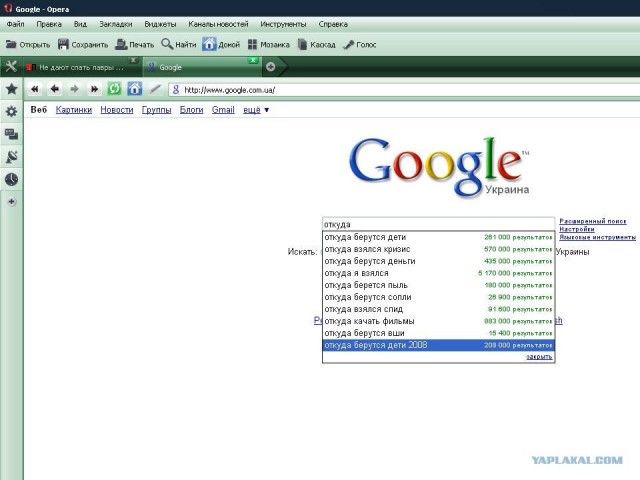Click the Домой toolbar button
Image resolution: width=640 pixels, height=480 pixels.
coord(221,44)
